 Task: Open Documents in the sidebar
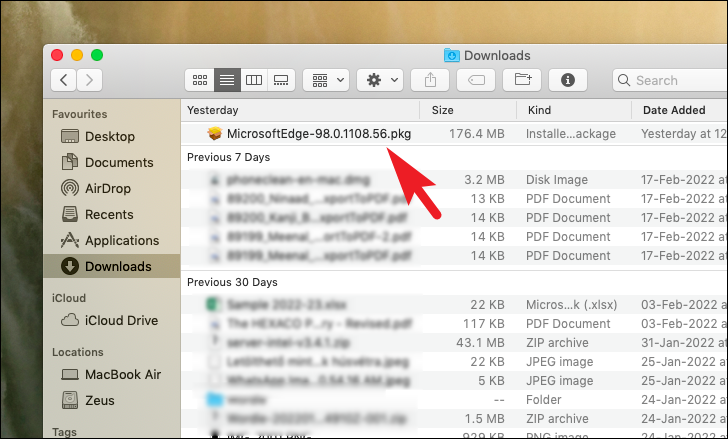pyautogui.click(x=111, y=162)
